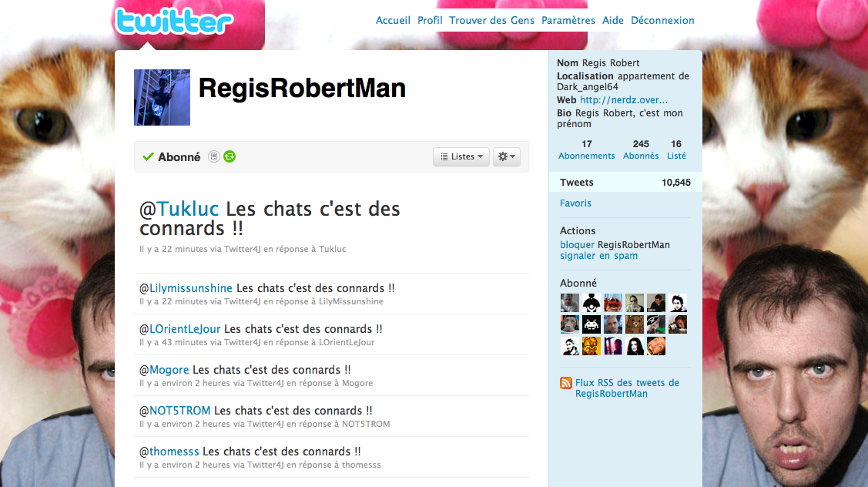View the 245 Abonnés followers count
This screenshot has width=868, height=487.
(x=641, y=149)
